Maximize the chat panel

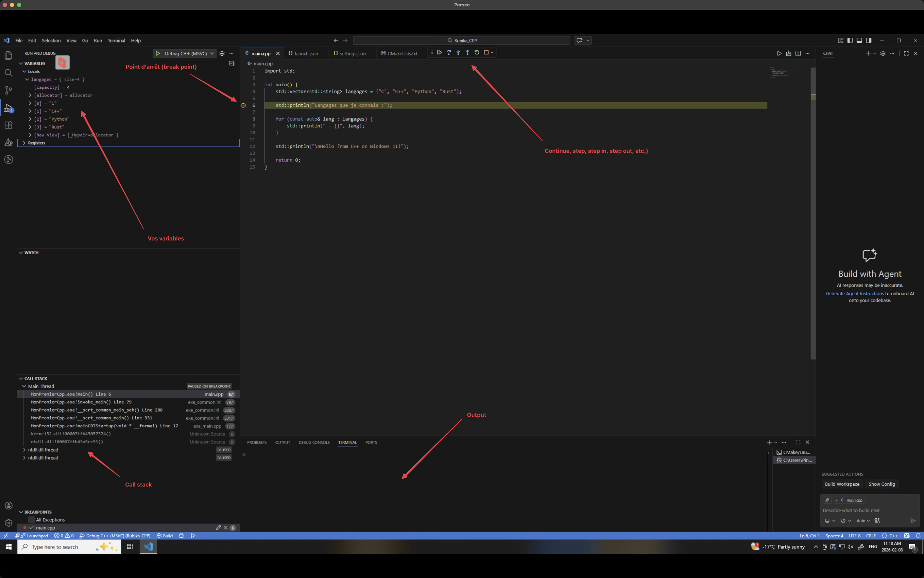(x=906, y=53)
